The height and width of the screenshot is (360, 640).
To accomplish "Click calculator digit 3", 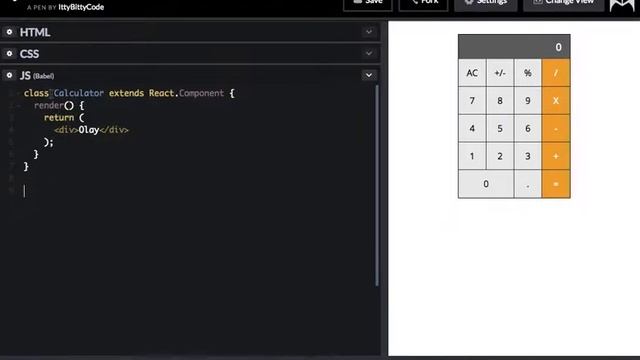I will click(528, 156).
